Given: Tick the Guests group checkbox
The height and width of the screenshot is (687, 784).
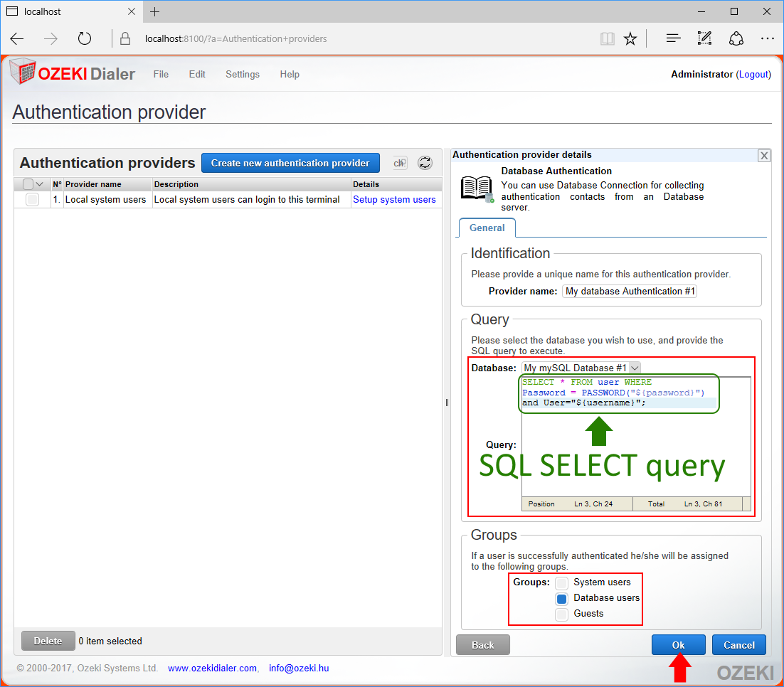Looking at the screenshot, I should (x=562, y=614).
